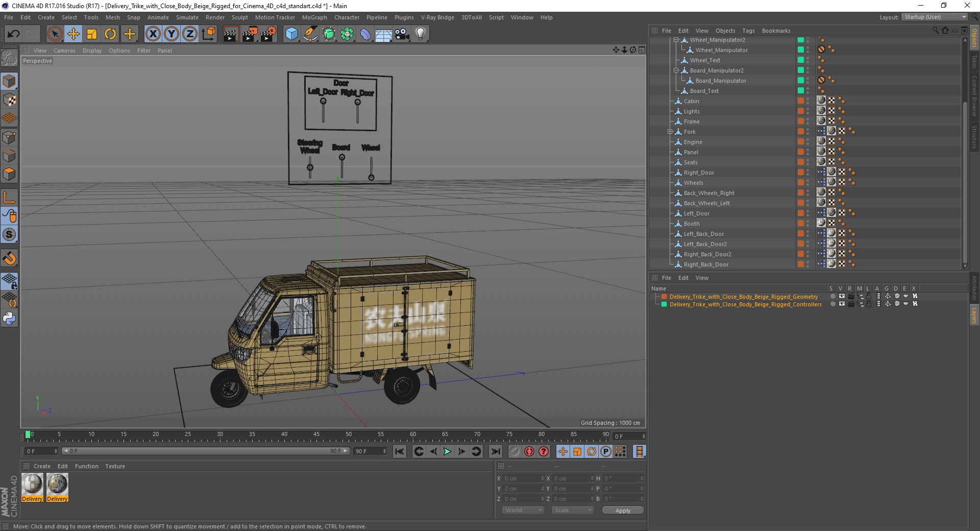This screenshot has height=531, width=980.
Task: Open the MoGraph menu
Action: (314, 17)
